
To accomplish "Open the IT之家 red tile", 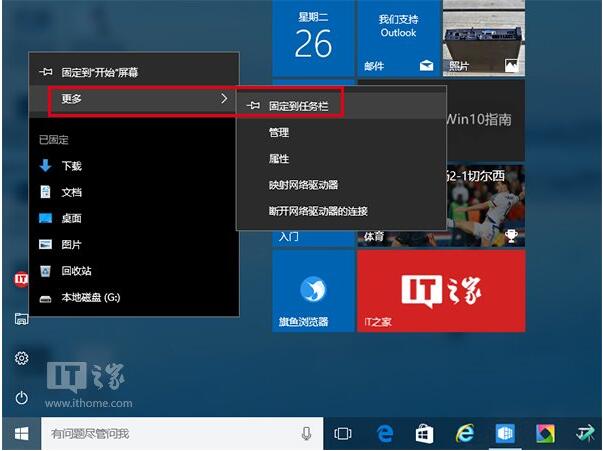I will click(440, 291).
